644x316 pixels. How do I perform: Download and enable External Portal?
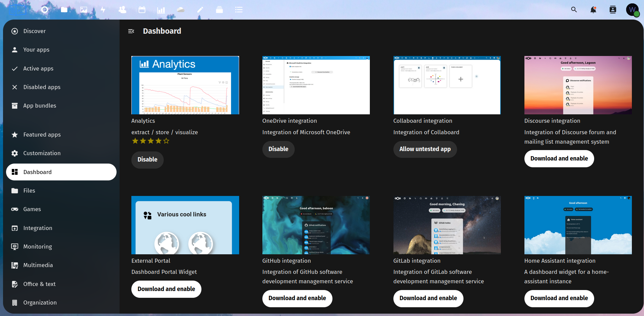point(166,289)
